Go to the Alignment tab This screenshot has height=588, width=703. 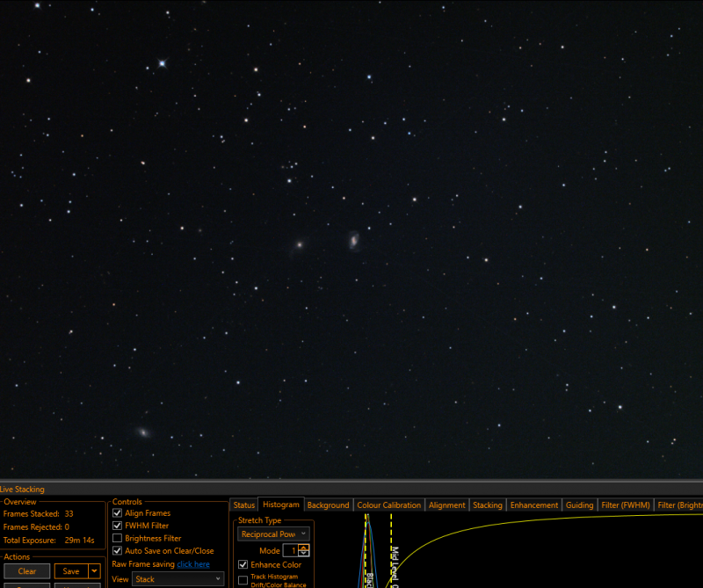pos(447,505)
